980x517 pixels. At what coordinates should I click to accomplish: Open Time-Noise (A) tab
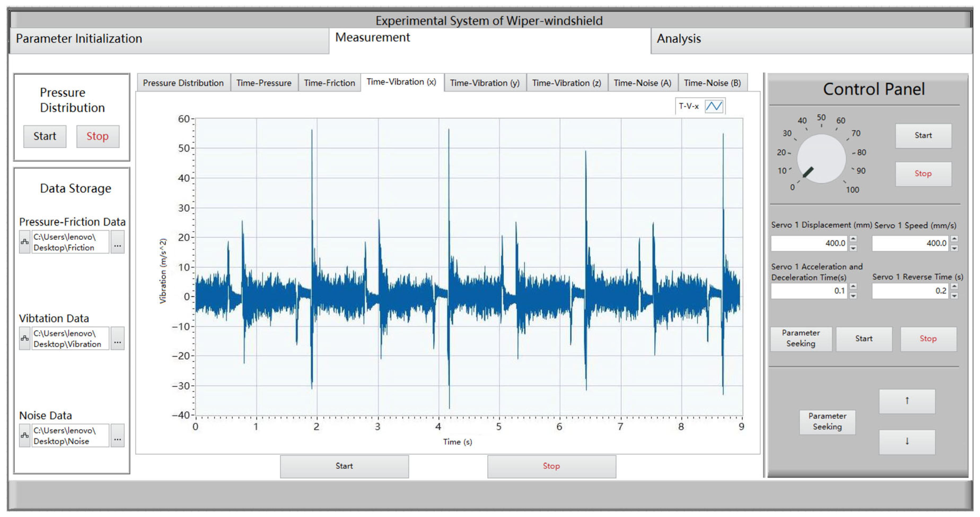coord(642,83)
